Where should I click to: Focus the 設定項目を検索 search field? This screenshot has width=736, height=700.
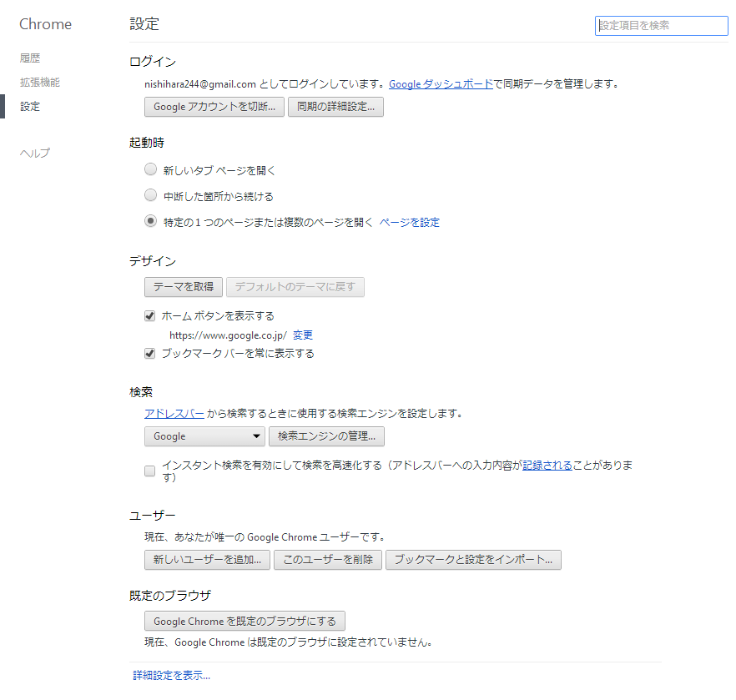tap(661, 26)
